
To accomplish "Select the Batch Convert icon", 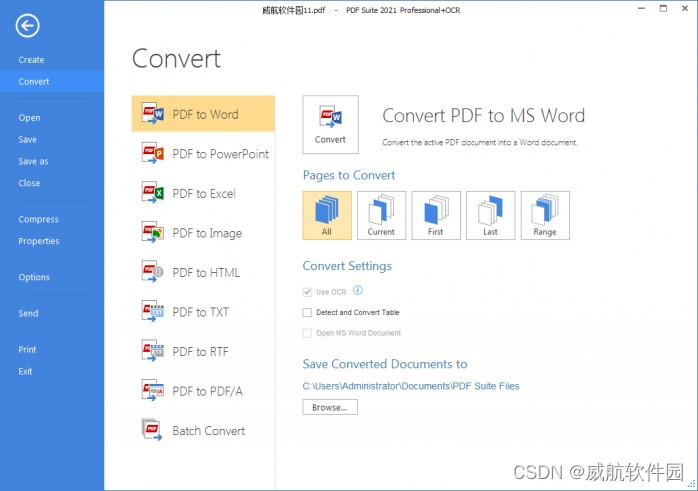I will (151, 430).
